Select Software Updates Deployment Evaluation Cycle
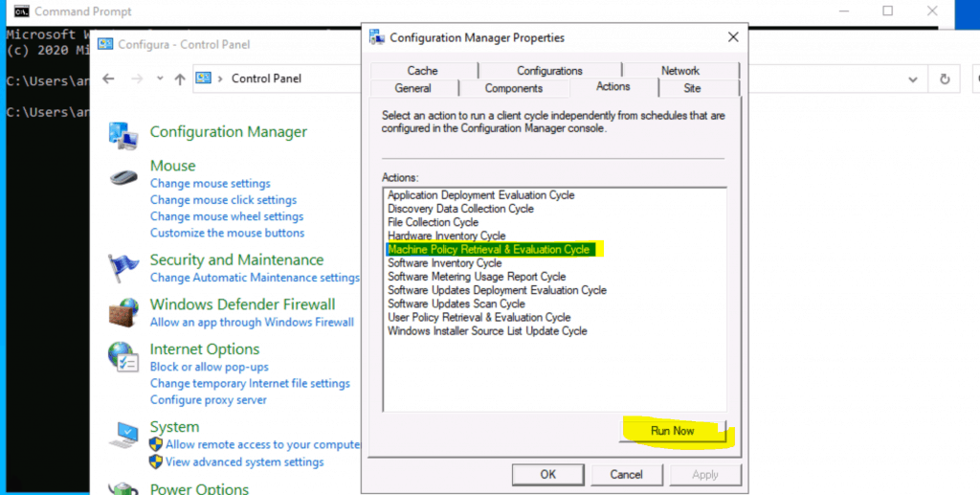980x495 pixels. click(497, 290)
